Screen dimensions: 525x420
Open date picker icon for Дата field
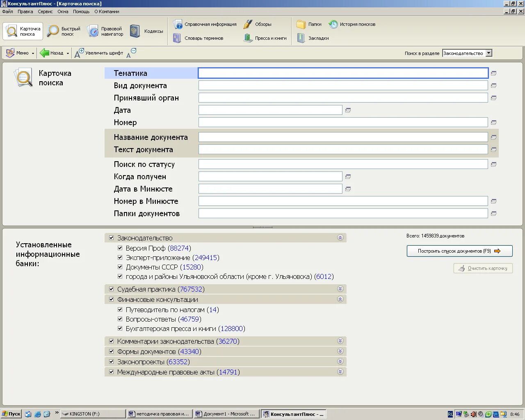(348, 110)
